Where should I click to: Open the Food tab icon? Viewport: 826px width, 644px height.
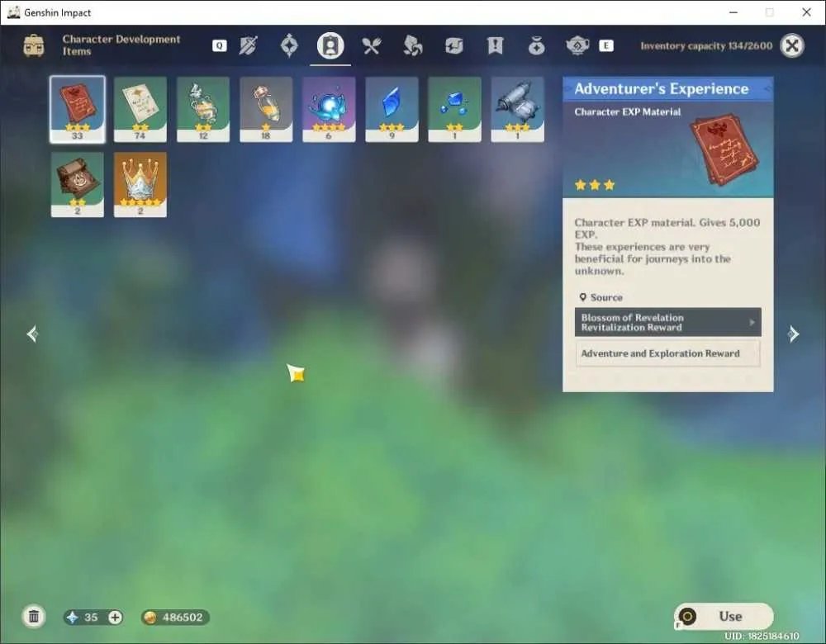[x=372, y=45]
